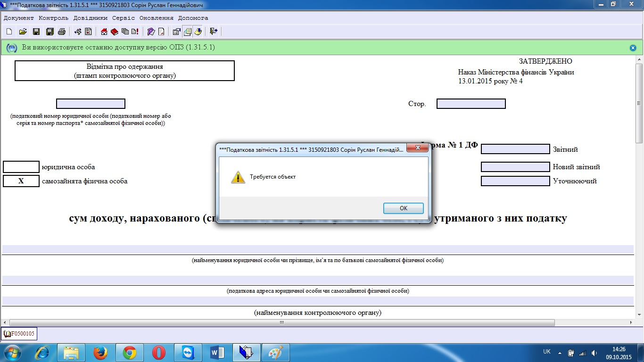Image resolution: width=644 pixels, height=362 pixels.
Task: Uncheck the 'самозайнята фізична особа' box
Action: 21,181
